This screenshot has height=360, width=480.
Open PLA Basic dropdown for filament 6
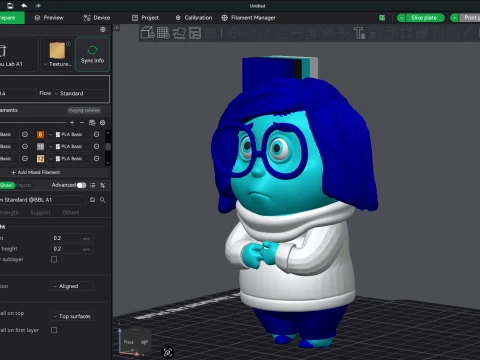pyautogui.click(x=69, y=134)
